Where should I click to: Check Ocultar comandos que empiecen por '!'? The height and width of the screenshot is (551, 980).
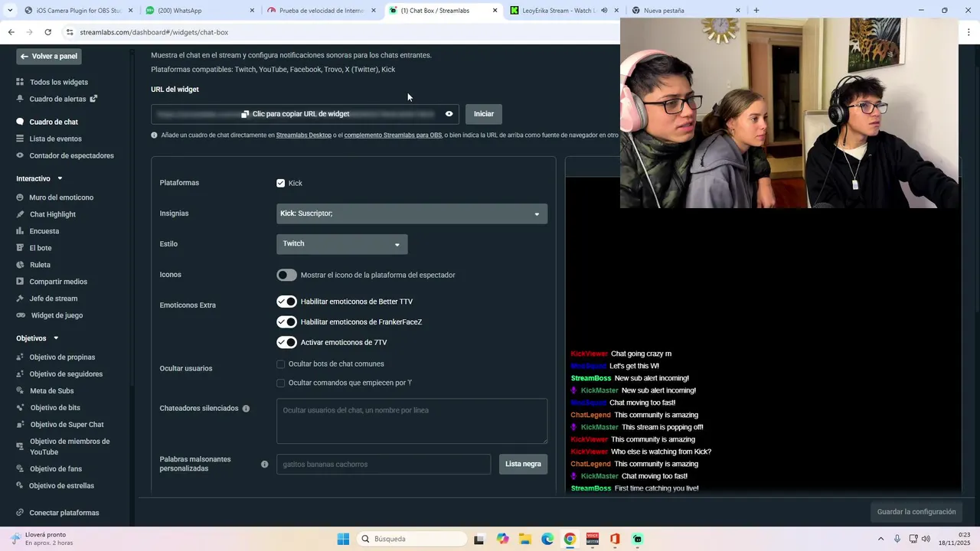[280, 383]
